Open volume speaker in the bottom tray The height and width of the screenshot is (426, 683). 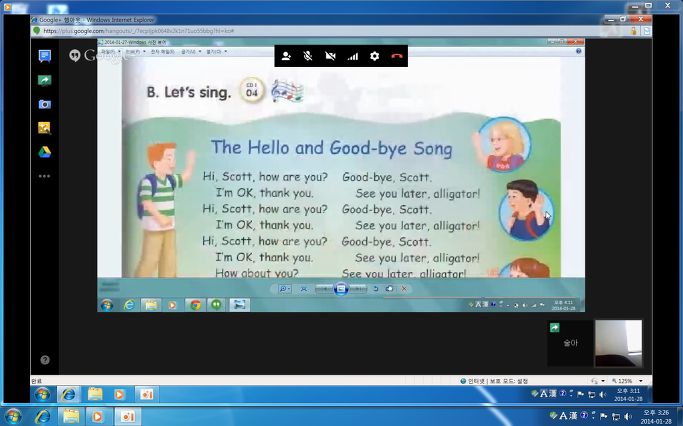pos(629,416)
